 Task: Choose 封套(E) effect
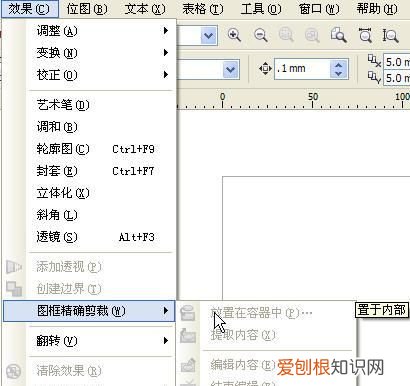89,171
